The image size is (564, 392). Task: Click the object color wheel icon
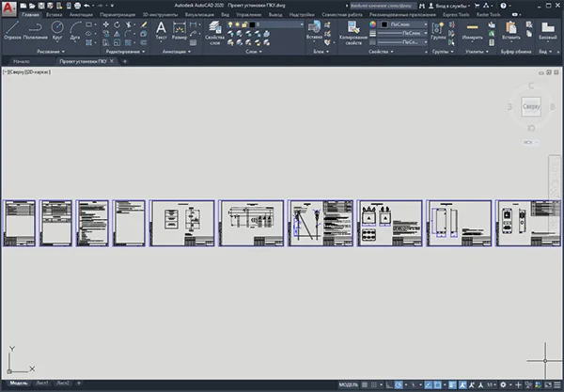point(372,24)
